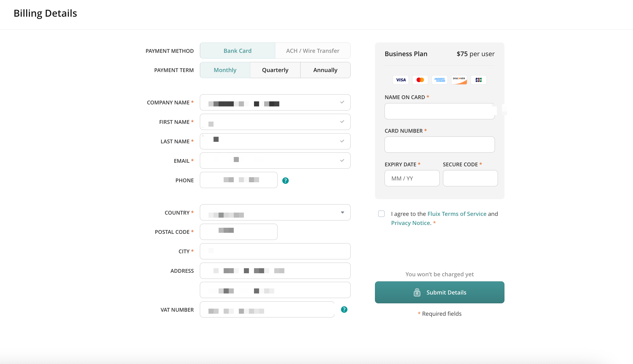Switch to ACH / Wire Transfer tab

tap(312, 51)
